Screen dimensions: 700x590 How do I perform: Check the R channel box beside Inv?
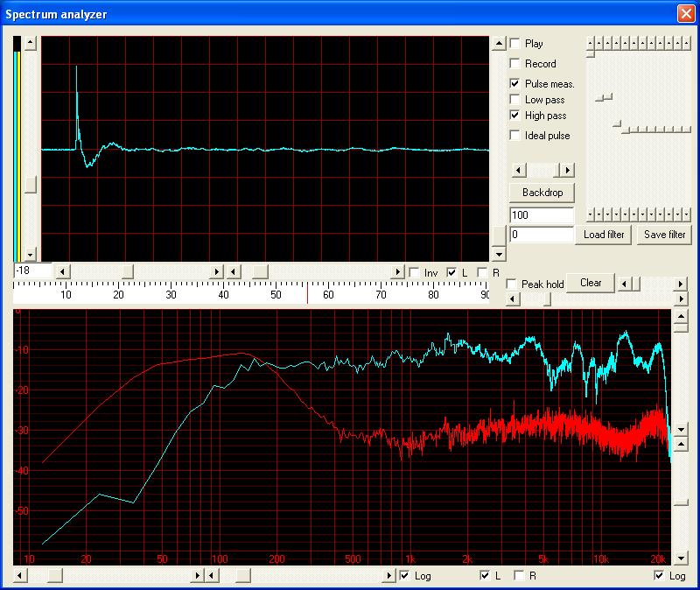click(482, 272)
